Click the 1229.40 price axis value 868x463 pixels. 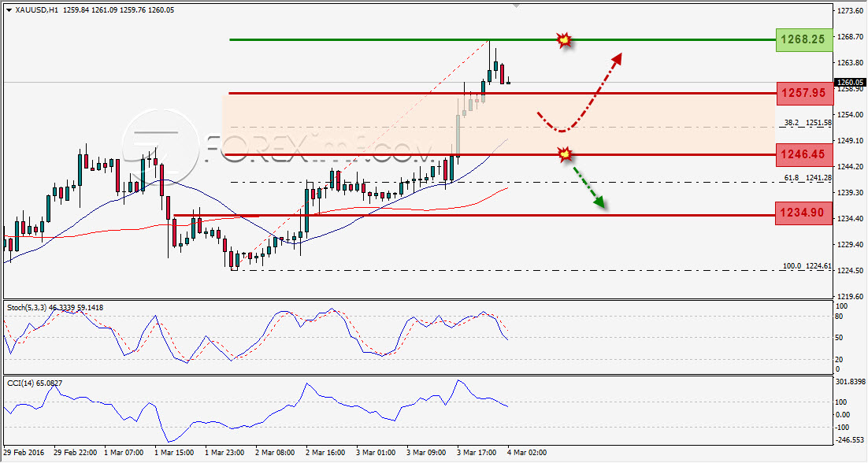851,245
